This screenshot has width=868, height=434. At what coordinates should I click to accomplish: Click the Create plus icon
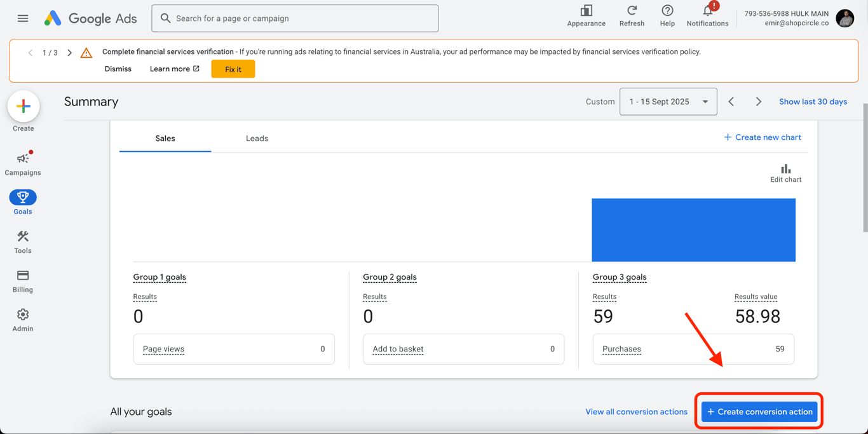pos(24,106)
